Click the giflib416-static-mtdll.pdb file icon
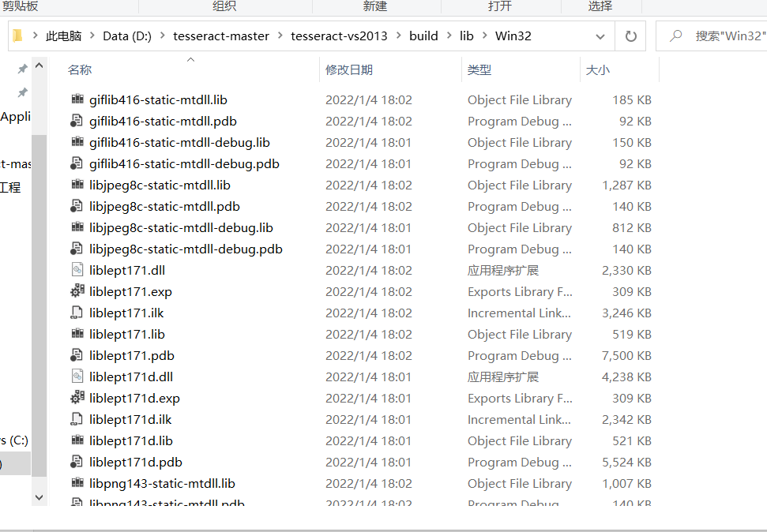Viewport: 767px width, 532px height. pos(77,122)
